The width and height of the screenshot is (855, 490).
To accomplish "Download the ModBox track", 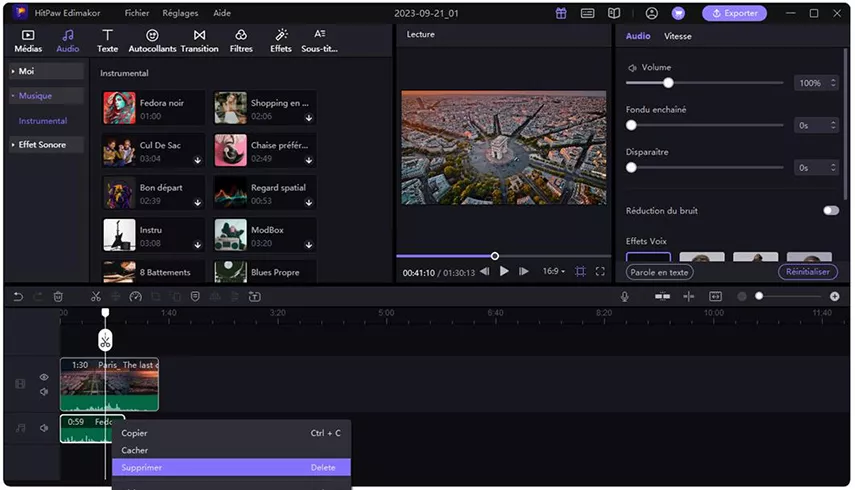I will 309,245.
